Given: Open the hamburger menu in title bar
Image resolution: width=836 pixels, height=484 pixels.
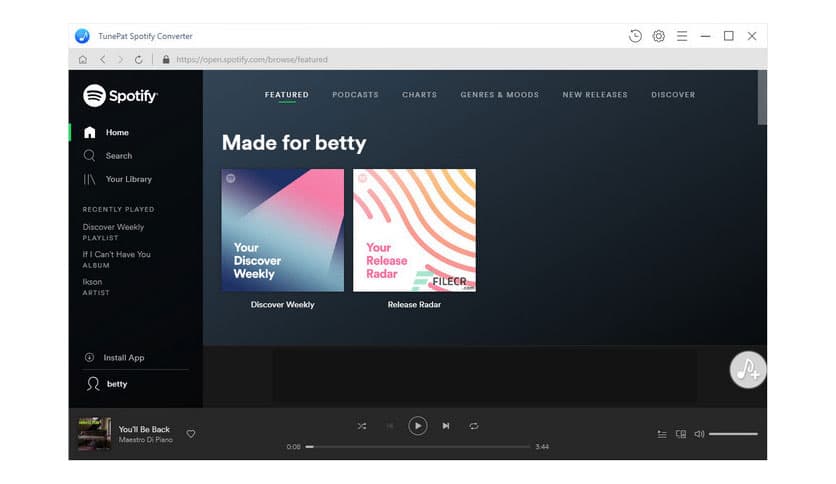Looking at the screenshot, I should [x=682, y=36].
